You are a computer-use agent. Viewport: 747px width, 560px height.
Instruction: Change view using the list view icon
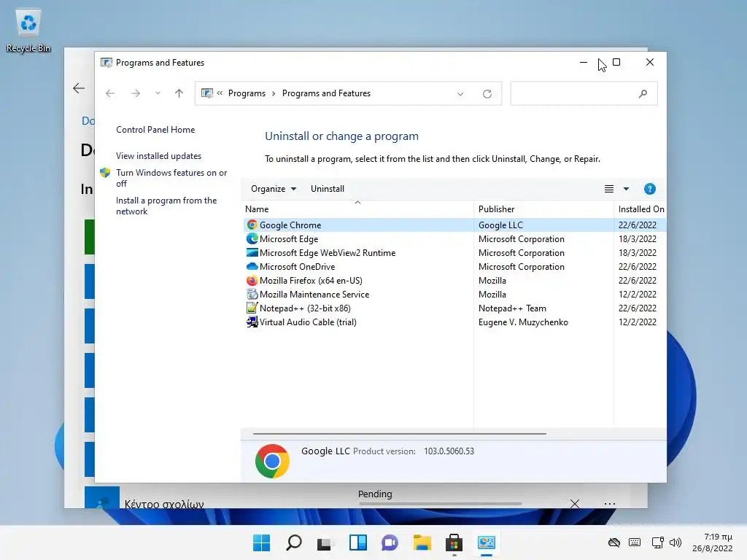(x=609, y=189)
